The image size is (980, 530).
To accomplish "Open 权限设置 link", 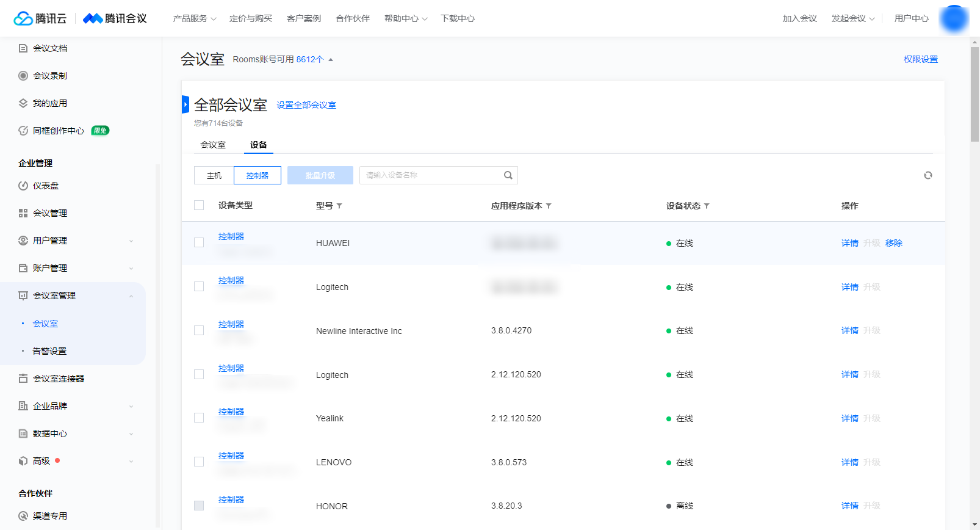I will tap(921, 59).
